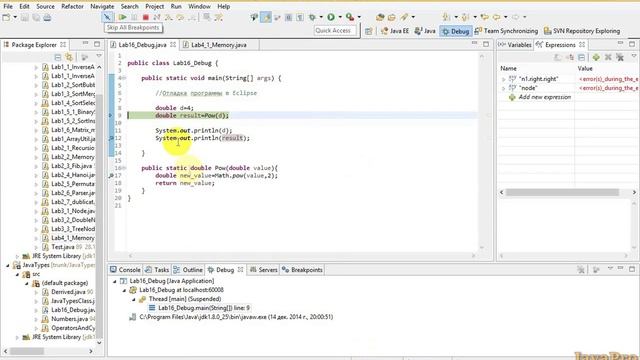Click the red Terminate debug icon
The image size is (640, 360).
146,17
